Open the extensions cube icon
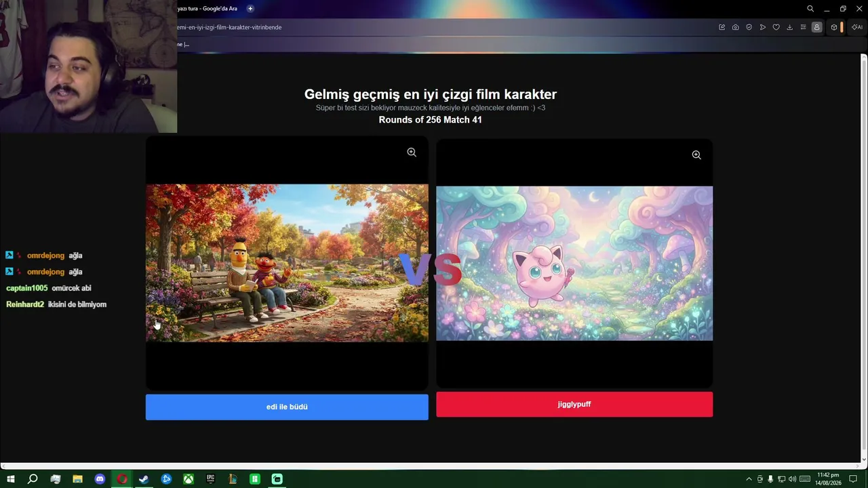The height and width of the screenshot is (488, 868). tap(834, 27)
